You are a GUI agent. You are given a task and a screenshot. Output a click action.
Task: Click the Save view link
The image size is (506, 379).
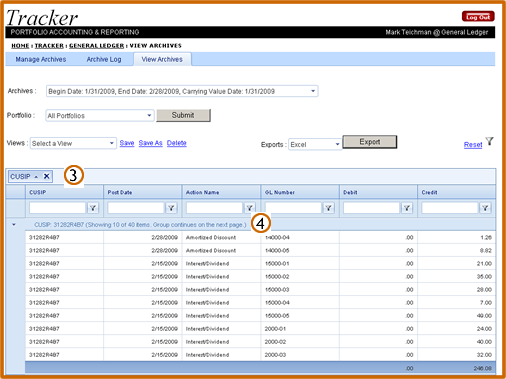[x=127, y=143]
